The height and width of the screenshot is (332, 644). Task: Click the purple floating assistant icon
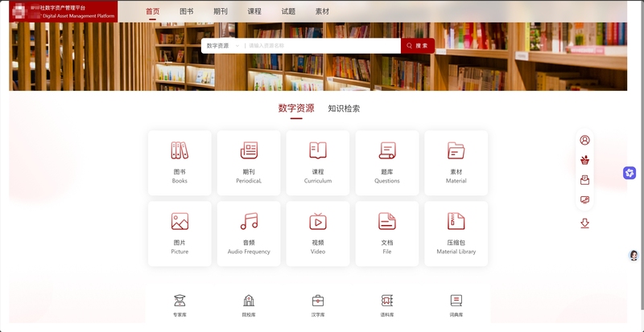coord(630,173)
